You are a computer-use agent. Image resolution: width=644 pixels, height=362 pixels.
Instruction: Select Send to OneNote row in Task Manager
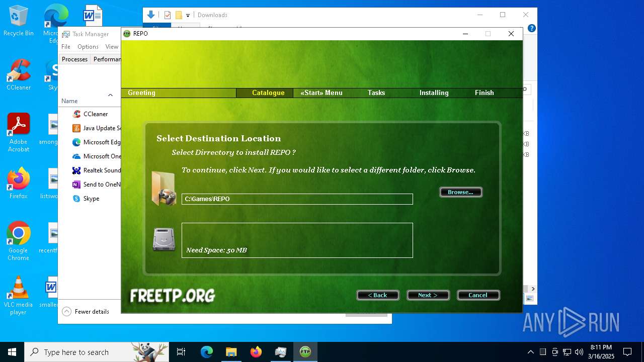pyautogui.click(x=90, y=185)
